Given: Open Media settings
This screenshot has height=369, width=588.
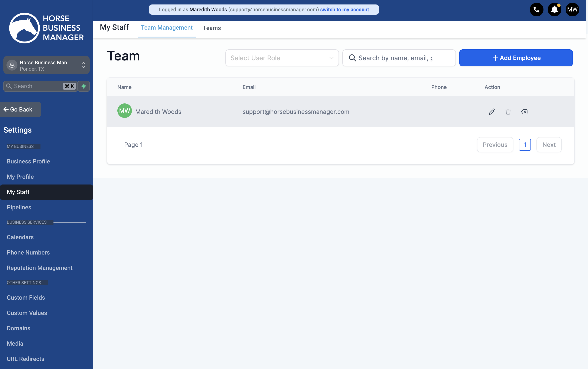Looking at the screenshot, I should pyautogui.click(x=15, y=344).
